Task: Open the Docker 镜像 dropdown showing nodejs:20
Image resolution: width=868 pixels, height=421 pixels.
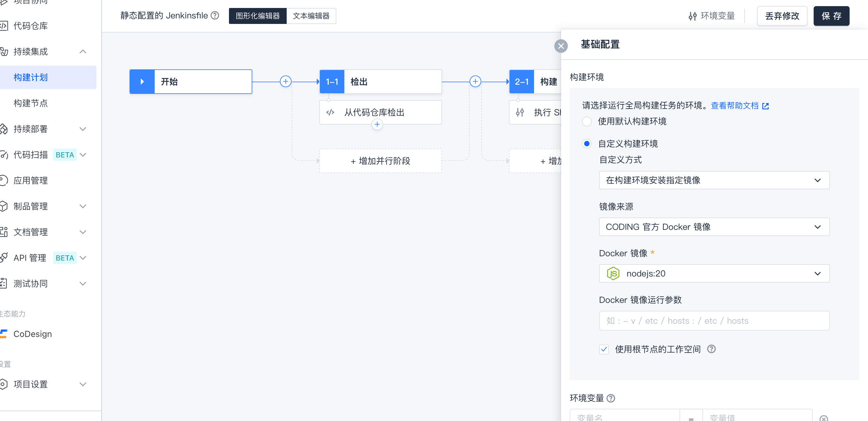Action: (x=714, y=273)
